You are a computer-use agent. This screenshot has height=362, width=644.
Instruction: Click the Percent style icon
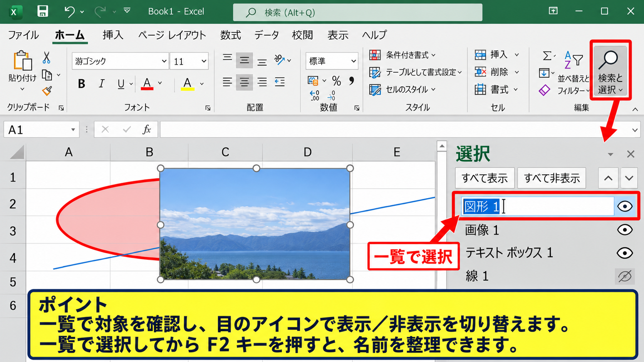pos(336,81)
